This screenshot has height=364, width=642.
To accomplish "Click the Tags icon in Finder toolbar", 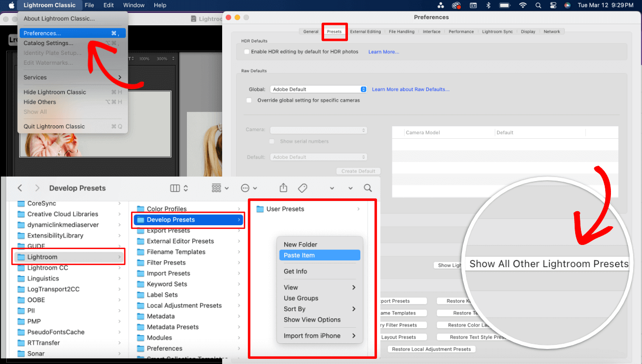I will [303, 188].
